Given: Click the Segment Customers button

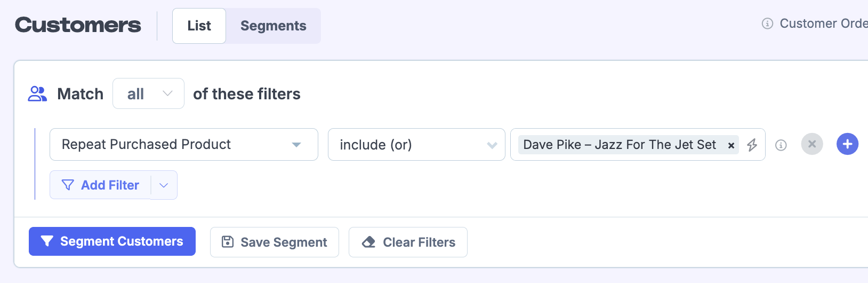Looking at the screenshot, I should pos(112,241).
